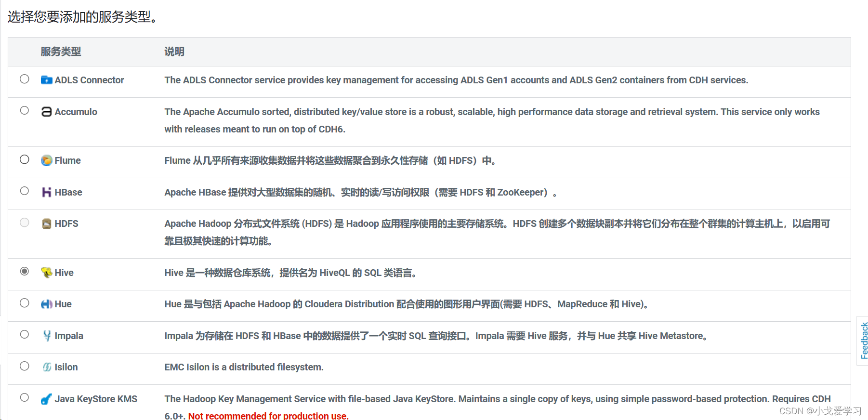Click the HBase service name

(68, 192)
